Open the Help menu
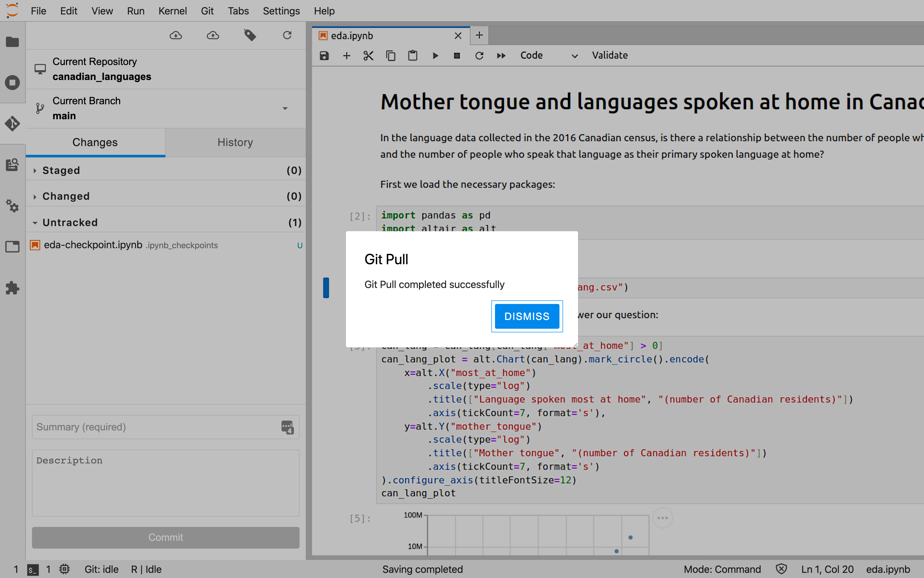 click(x=324, y=11)
